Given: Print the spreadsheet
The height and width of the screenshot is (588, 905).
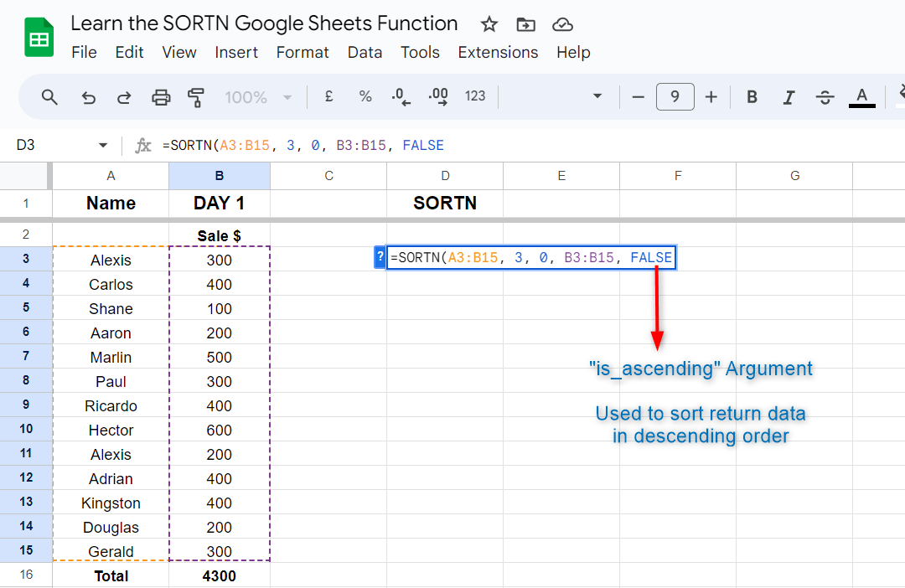Looking at the screenshot, I should [161, 97].
